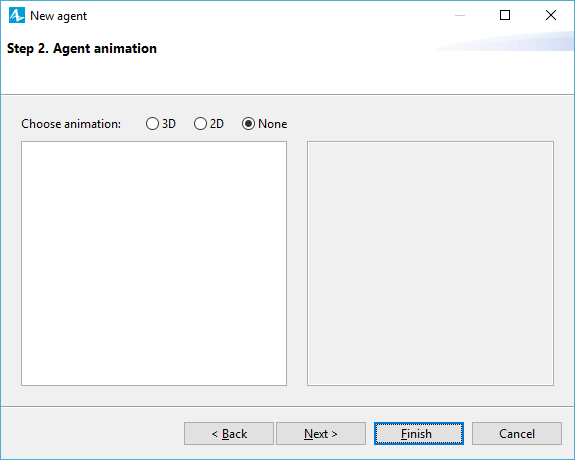Choose the None animation radio option

pos(248,124)
